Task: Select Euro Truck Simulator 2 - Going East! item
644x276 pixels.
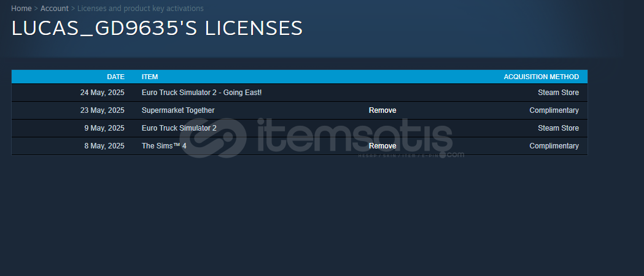Action: click(x=201, y=93)
